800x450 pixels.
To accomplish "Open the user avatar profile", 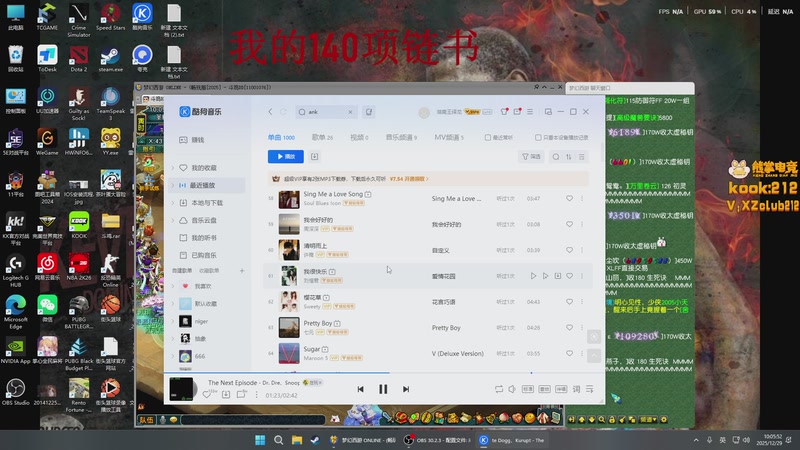I will click(x=424, y=112).
